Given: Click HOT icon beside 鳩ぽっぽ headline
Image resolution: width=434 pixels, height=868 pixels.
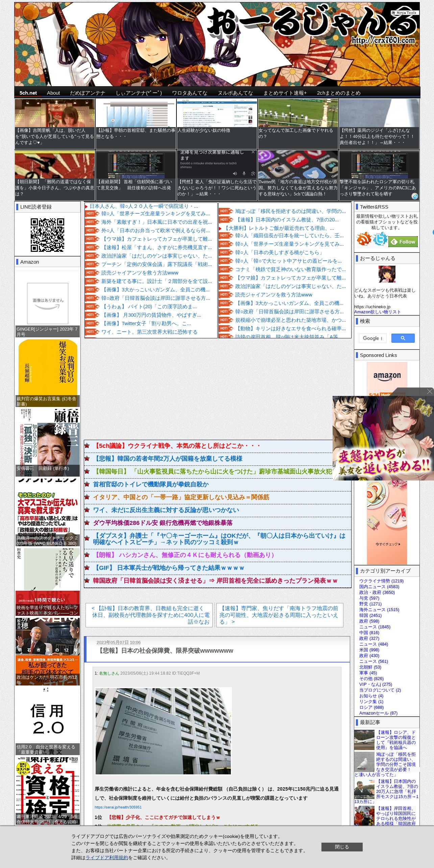Looking at the screenshot, I should [x=226, y=211].
